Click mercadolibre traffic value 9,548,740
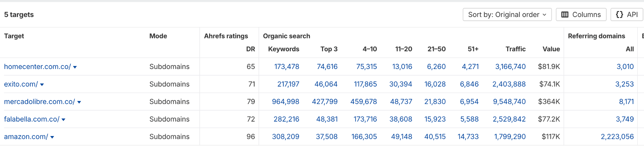This screenshot has width=644, height=149. click(509, 101)
